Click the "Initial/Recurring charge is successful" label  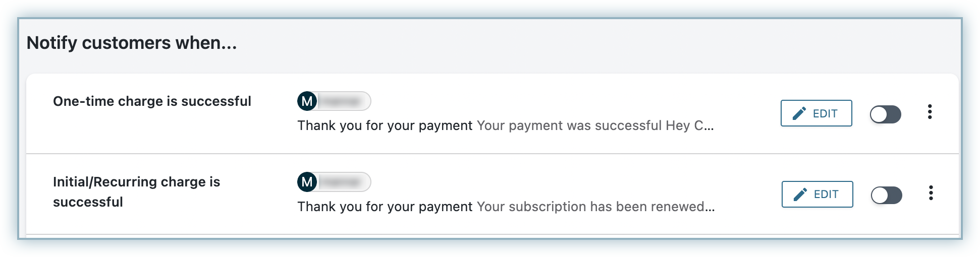(136, 191)
